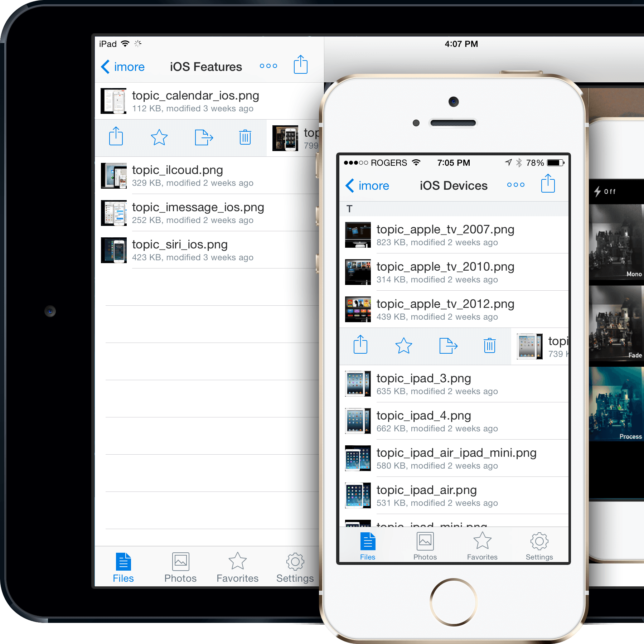The width and height of the screenshot is (644, 644).
Task: Select Files tab on iPad
Action: [x=123, y=568]
